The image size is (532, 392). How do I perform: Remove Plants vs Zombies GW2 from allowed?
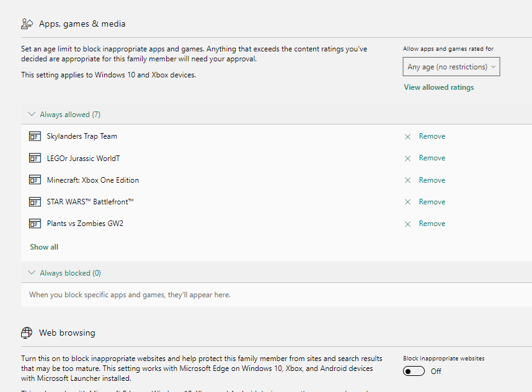coord(432,224)
